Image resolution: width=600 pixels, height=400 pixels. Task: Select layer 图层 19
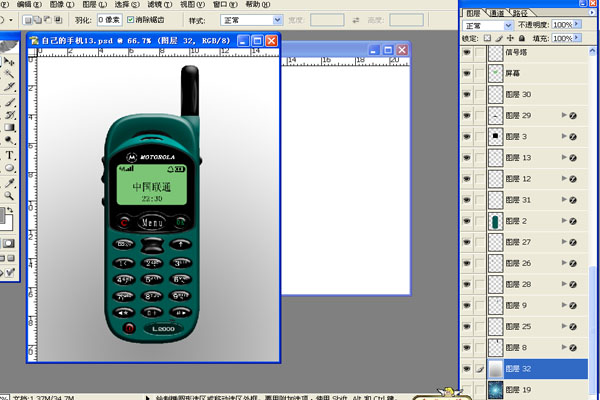click(538, 390)
